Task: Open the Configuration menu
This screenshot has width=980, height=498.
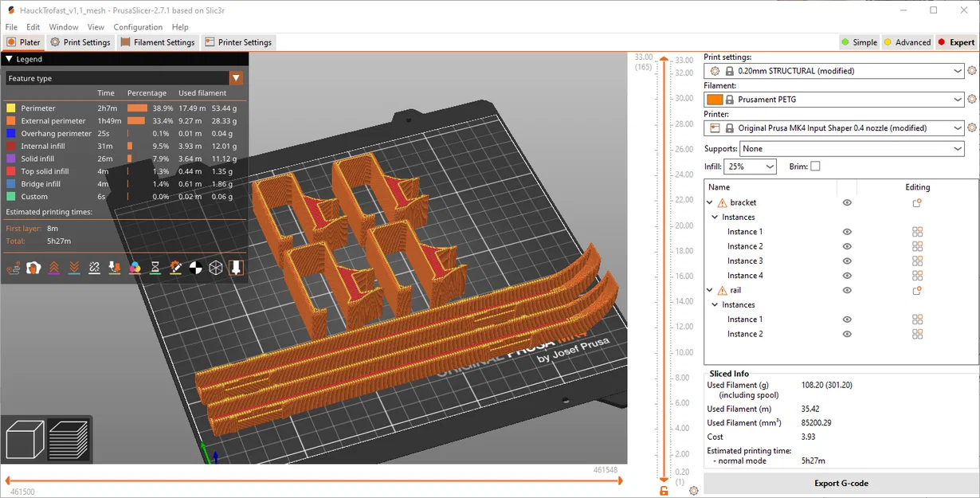Action: [138, 27]
